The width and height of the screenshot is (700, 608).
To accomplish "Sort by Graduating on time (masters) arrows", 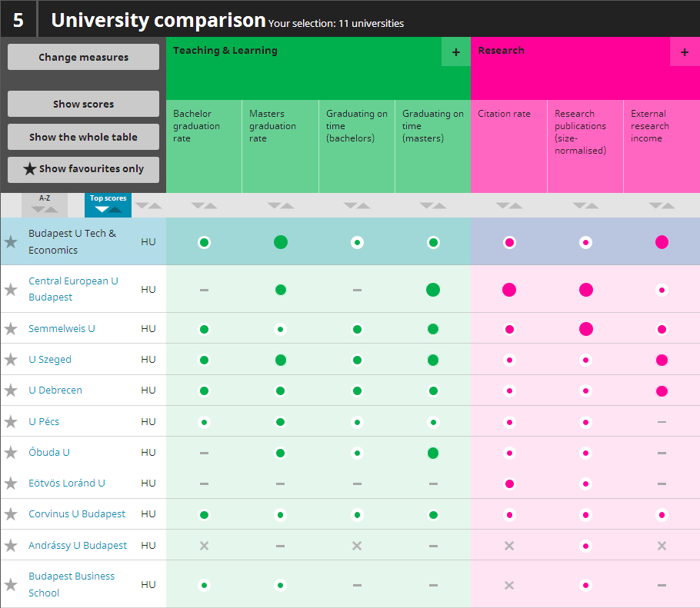I will coord(433,206).
